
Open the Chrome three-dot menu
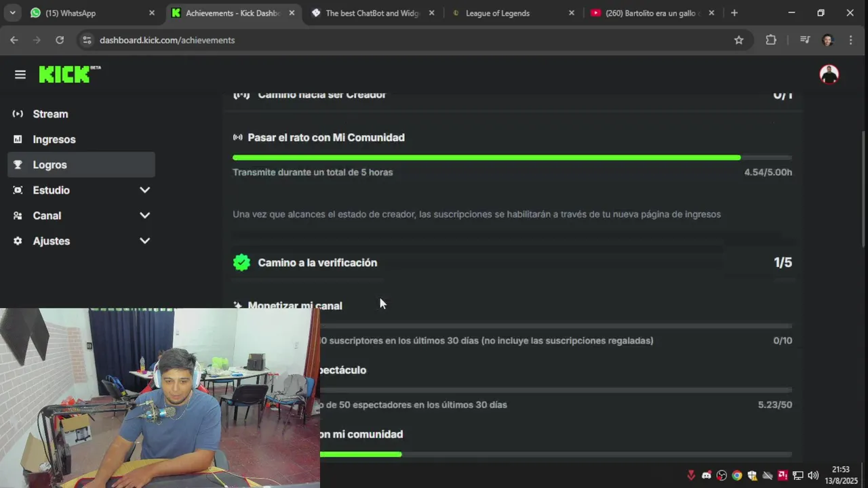click(x=850, y=40)
